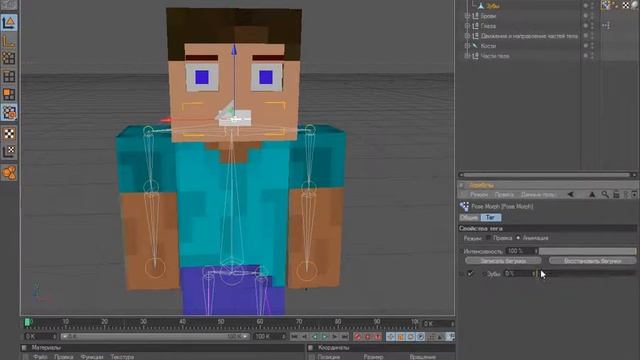Viewport: 640px width, 360px height.
Task: Expand the Части тела object
Action: click(x=467, y=56)
